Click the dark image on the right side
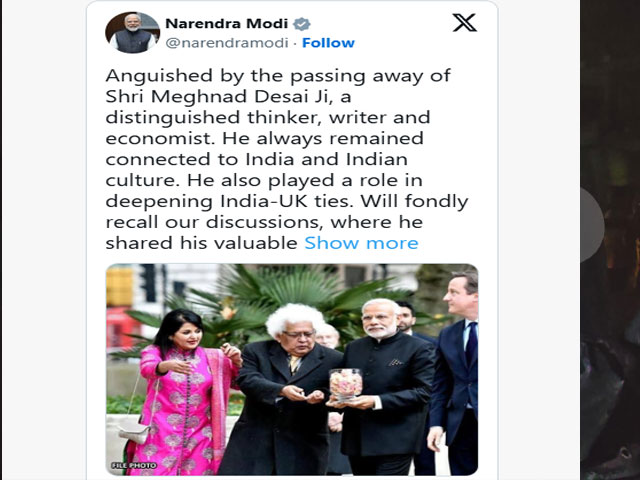 [610, 240]
